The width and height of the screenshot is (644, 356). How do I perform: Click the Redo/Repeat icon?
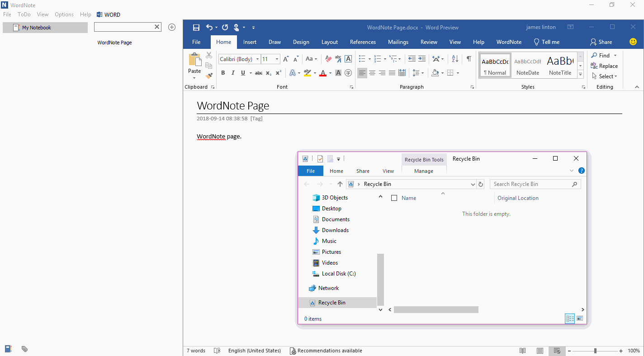coord(225,28)
